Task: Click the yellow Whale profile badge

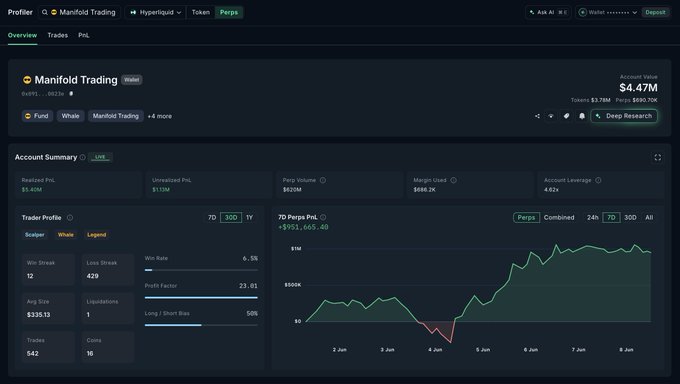Action: (x=65, y=235)
